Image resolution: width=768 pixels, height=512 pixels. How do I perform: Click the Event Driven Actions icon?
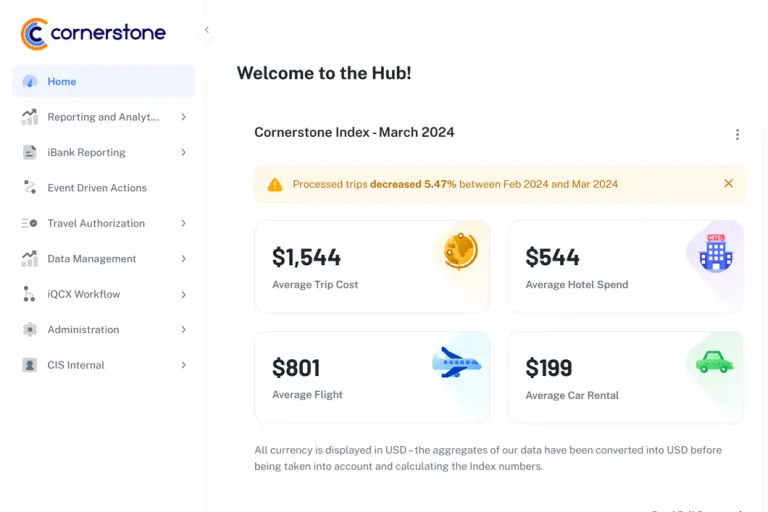[x=29, y=188]
